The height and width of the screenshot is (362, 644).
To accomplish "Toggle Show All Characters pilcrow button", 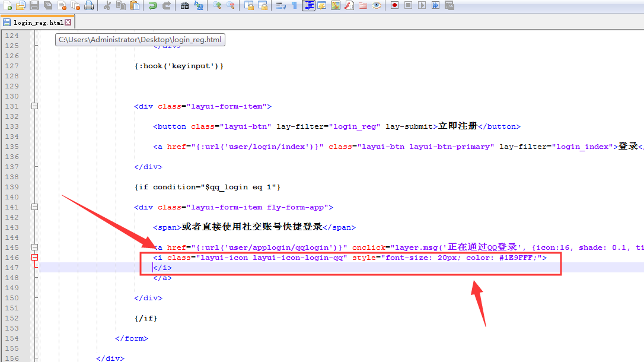I will point(294,6).
